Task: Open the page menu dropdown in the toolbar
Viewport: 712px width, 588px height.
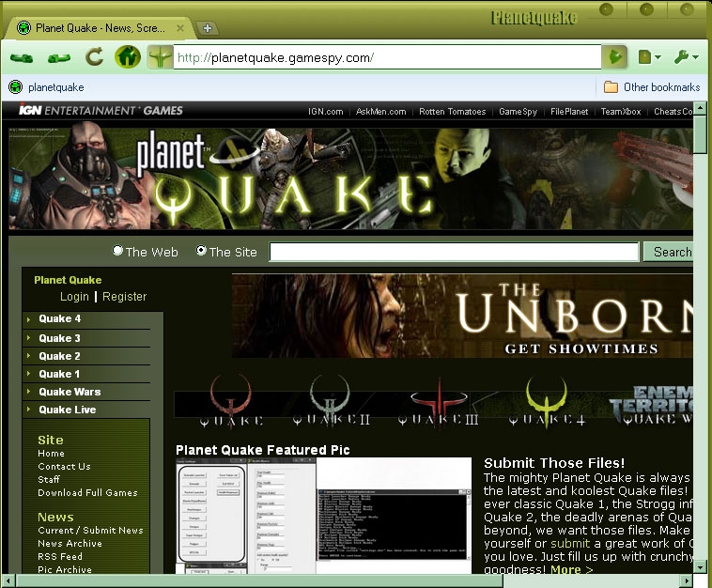Action: tap(649, 57)
